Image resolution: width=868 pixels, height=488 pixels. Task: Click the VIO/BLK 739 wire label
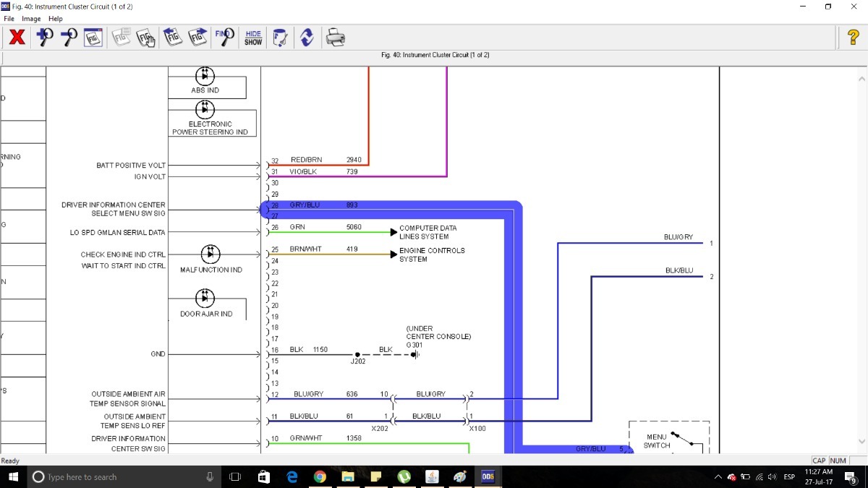point(323,171)
